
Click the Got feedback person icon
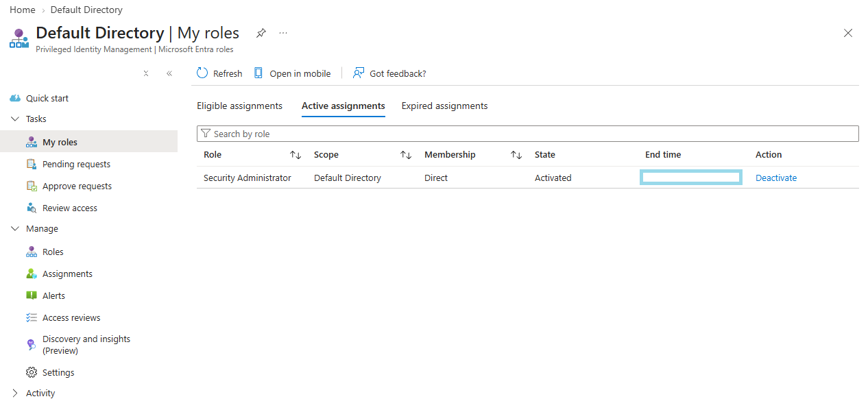(359, 73)
